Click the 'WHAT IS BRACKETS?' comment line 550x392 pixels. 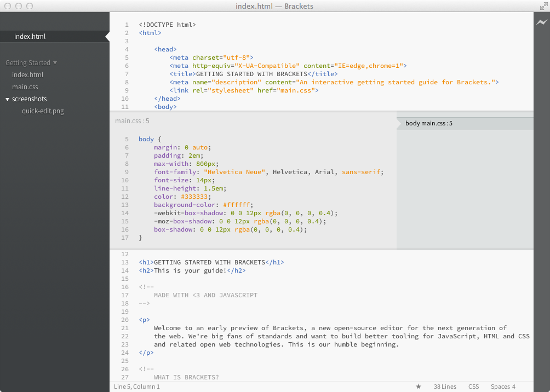pyautogui.click(x=186, y=377)
